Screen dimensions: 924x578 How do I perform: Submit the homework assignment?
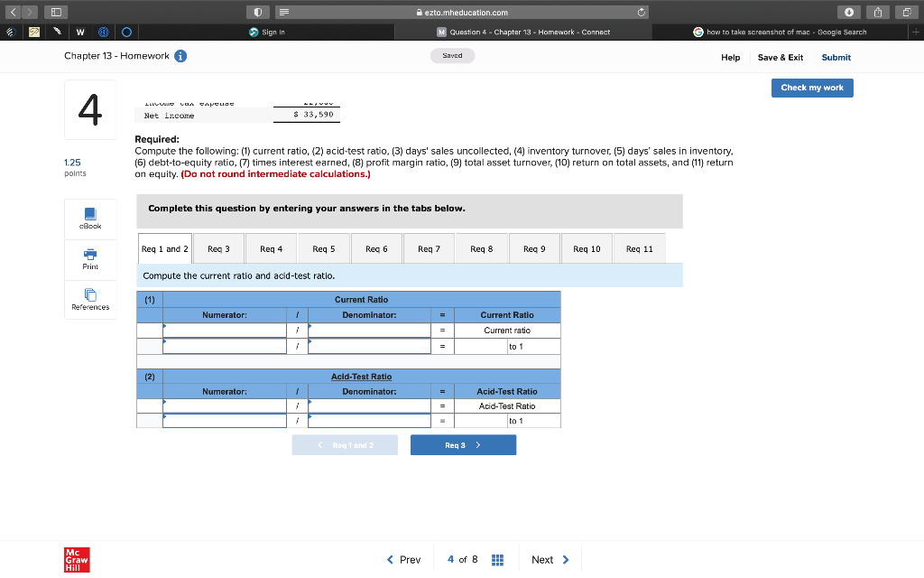click(836, 57)
